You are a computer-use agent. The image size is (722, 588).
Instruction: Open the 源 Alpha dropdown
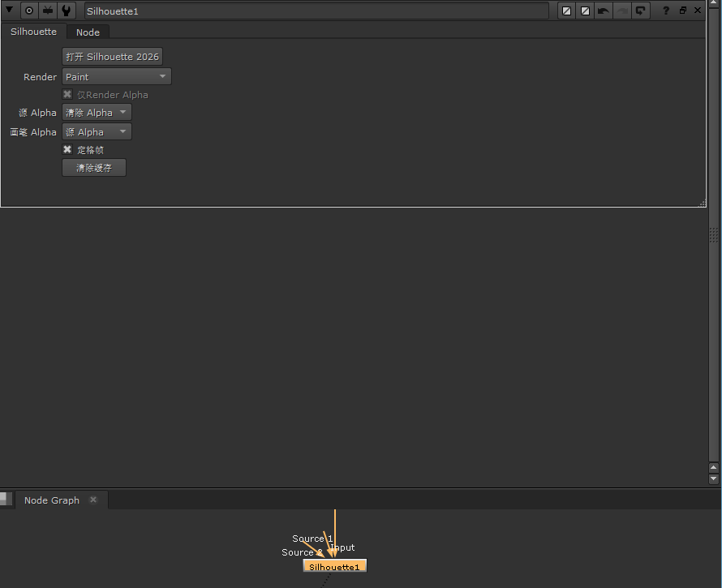point(97,113)
